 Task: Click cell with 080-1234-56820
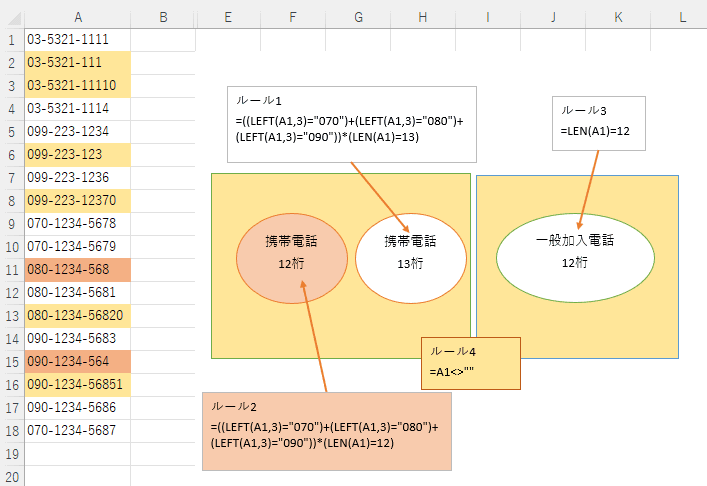tap(78, 316)
